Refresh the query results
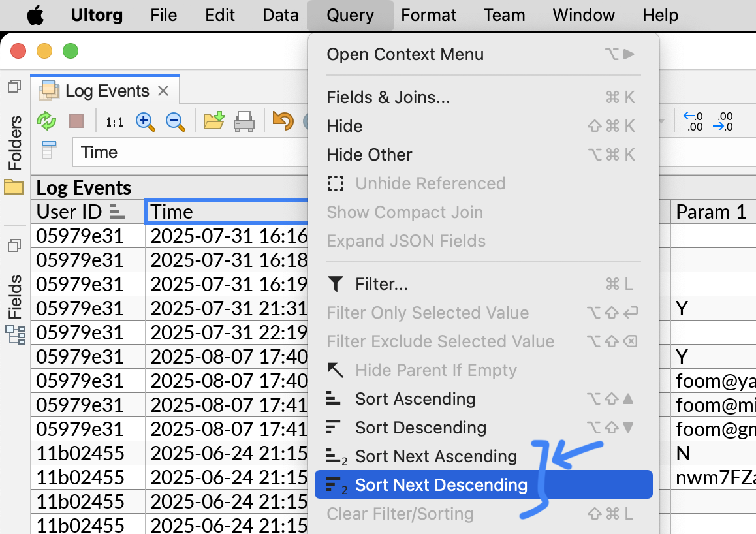This screenshot has height=534, width=756. click(x=47, y=121)
